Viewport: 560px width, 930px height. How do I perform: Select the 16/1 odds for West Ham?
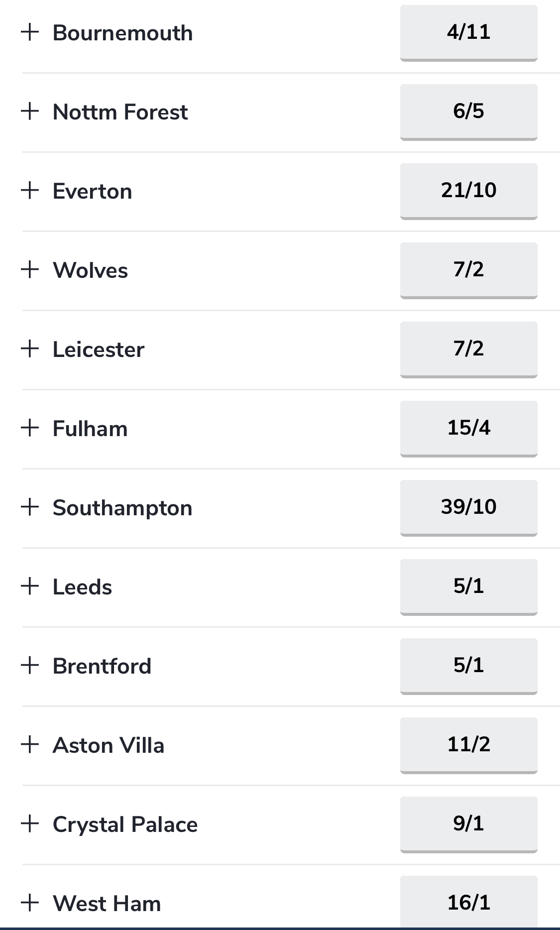click(x=468, y=902)
